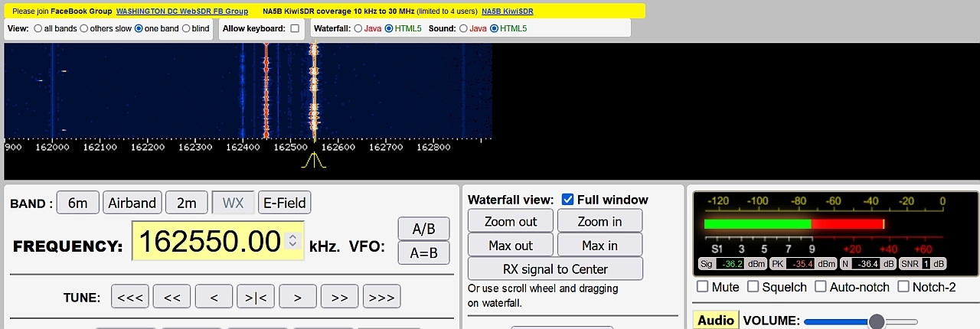Viewport: 980px width, 329px height.
Task: Click the <<< fast tune down button
Action: pos(130,297)
